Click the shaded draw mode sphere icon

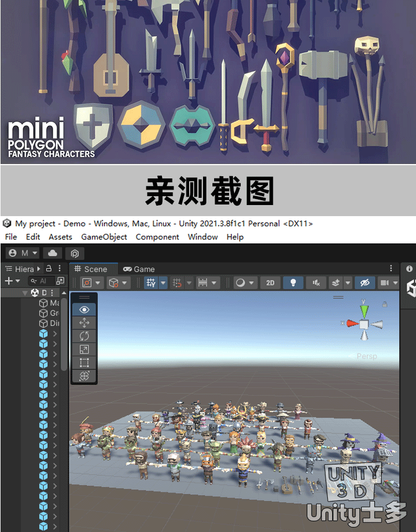tap(240, 283)
